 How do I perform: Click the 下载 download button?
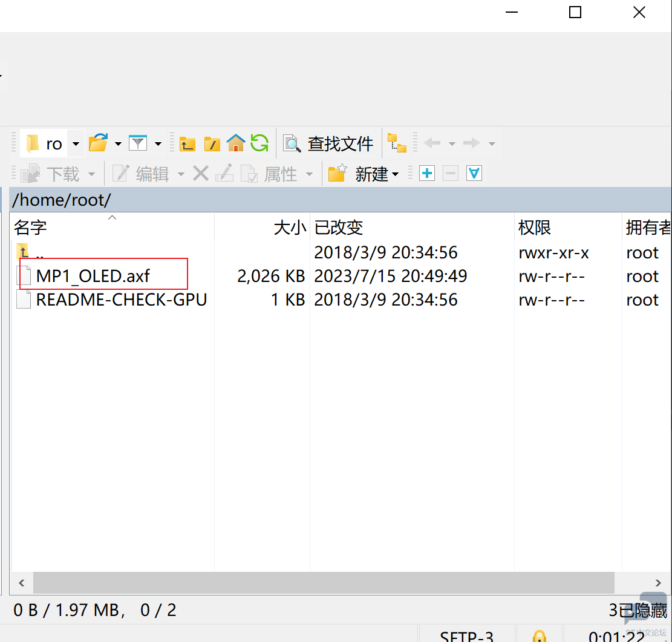click(x=51, y=174)
